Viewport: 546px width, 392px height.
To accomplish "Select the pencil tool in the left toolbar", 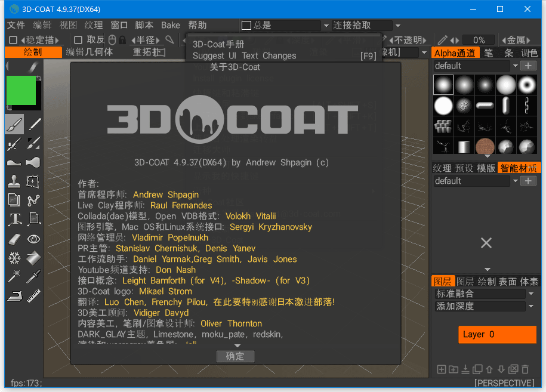I will 34,124.
